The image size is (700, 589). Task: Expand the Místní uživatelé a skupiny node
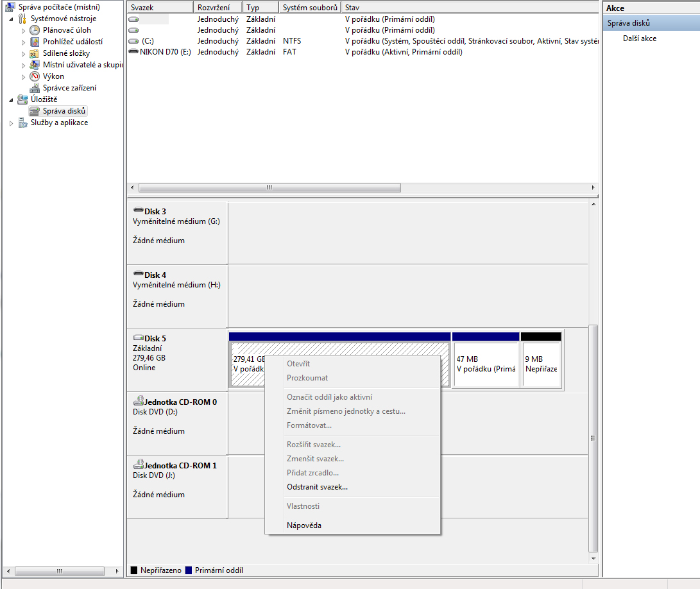click(23, 65)
